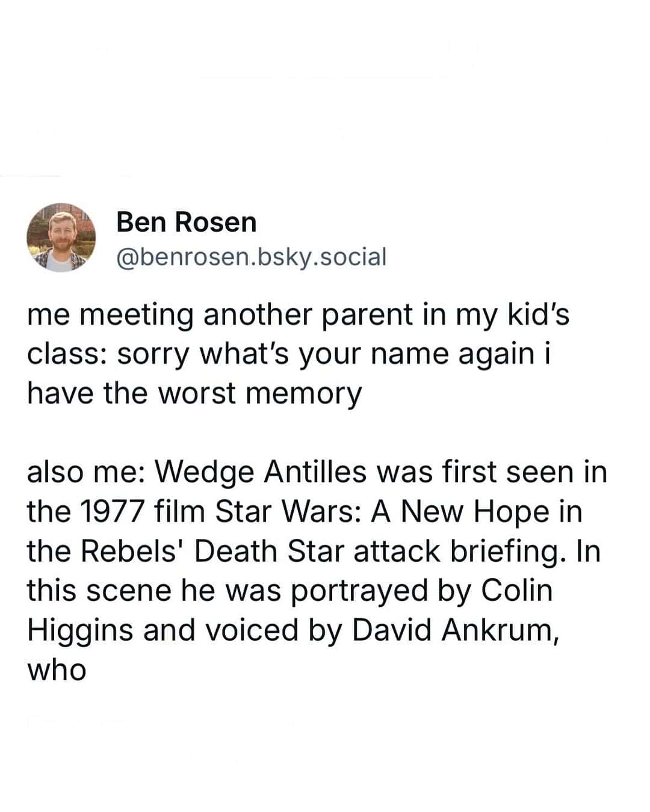650x812 pixels.
Task: Click the display name Ben Rosen
Action: point(187,221)
